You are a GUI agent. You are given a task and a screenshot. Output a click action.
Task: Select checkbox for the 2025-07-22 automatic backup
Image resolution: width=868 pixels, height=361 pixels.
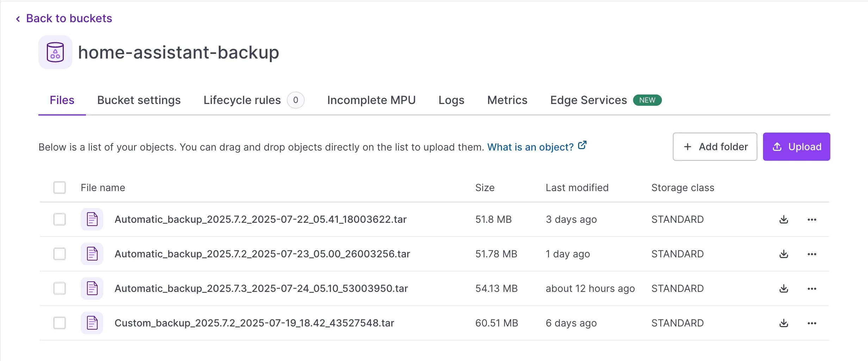click(60, 219)
